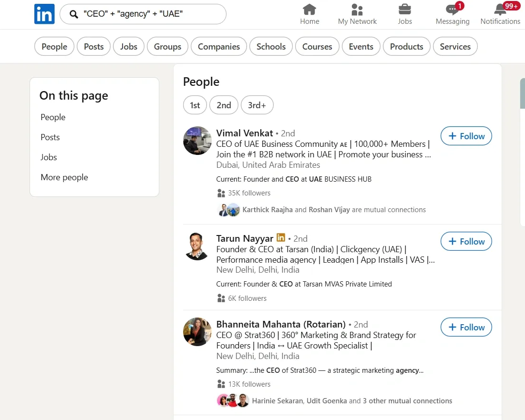The width and height of the screenshot is (525, 420).
Task: Follow Vimal Venkat
Action: 466,136
